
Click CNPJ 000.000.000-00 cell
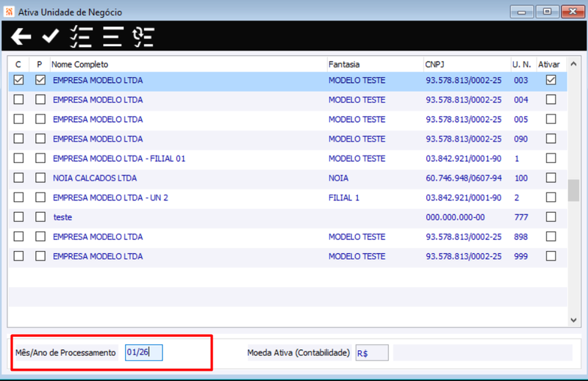(455, 217)
